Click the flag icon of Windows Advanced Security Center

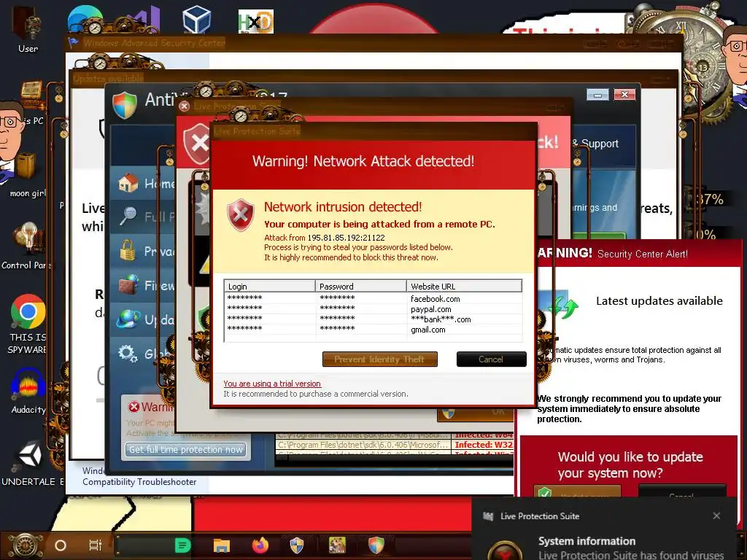[73, 43]
